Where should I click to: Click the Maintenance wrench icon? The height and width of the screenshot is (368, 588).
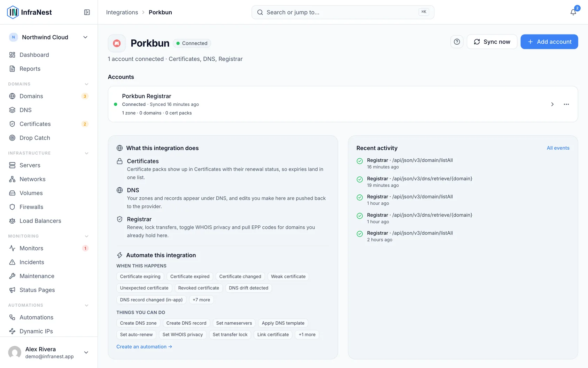(12, 276)
